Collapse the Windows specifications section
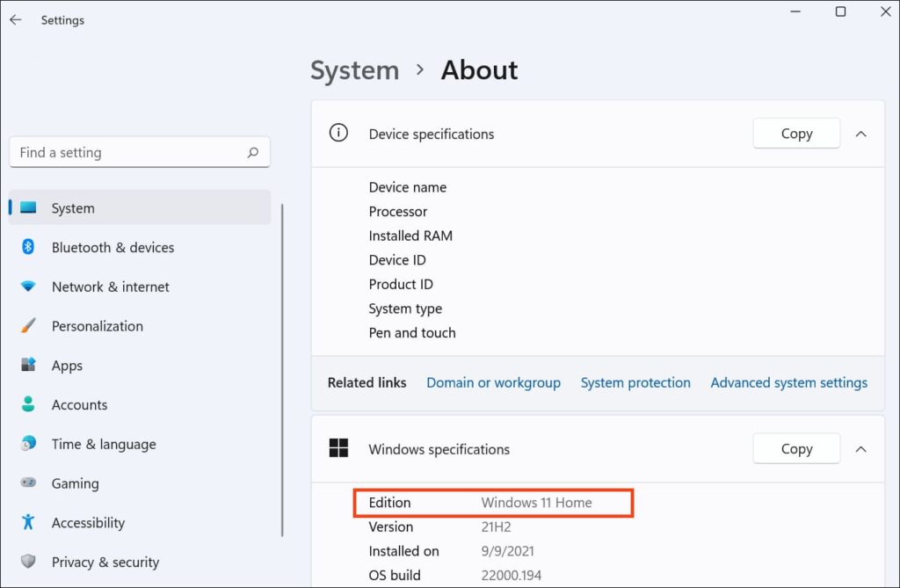 tap(861, 448)
